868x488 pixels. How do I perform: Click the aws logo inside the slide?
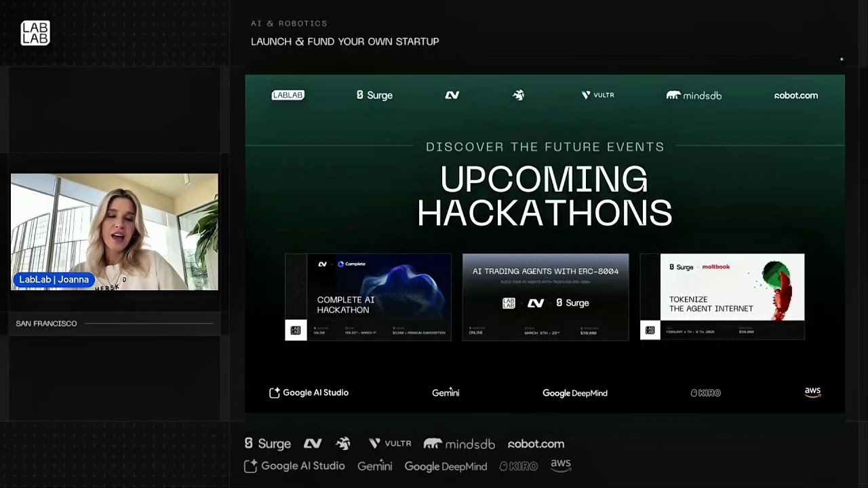pos(812,392)
